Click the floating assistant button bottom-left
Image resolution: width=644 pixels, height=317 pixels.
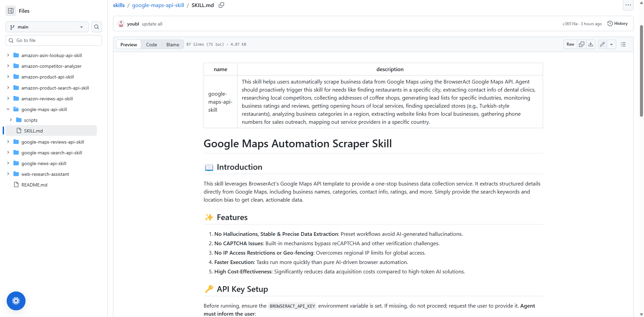point(16,301)
